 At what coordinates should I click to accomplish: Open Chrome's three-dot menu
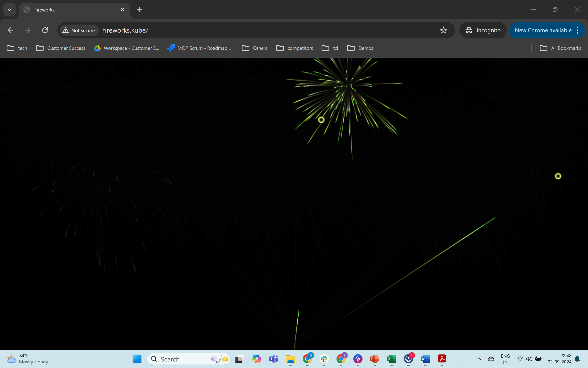[x=578, y=30]
